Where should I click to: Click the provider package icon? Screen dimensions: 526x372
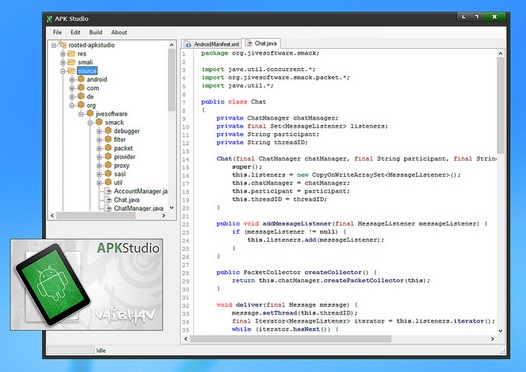(x=108, y=156)
